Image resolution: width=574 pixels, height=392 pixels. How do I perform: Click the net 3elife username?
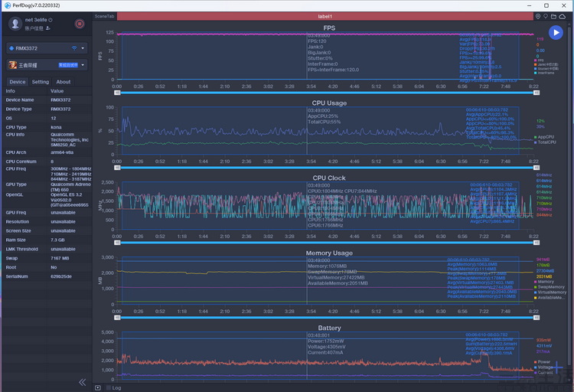click(x=36, y=20)
